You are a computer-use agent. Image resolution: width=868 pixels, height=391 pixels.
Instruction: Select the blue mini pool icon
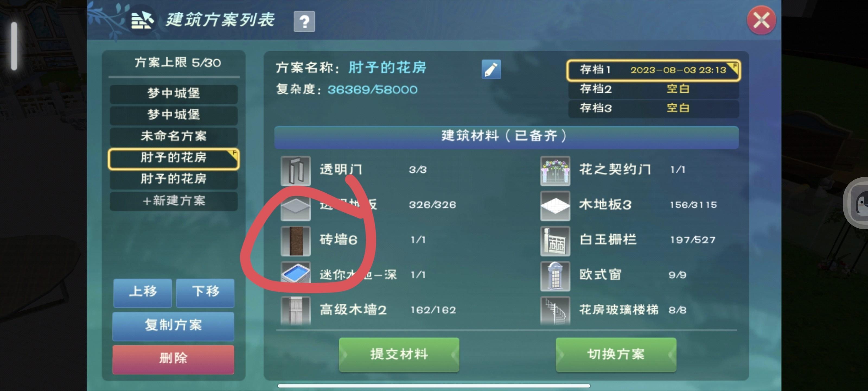pyautogui.click(x=295, y=273)
